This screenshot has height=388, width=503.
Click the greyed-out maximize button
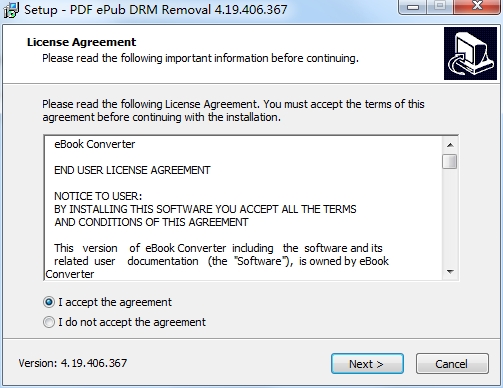pos(440,6)
